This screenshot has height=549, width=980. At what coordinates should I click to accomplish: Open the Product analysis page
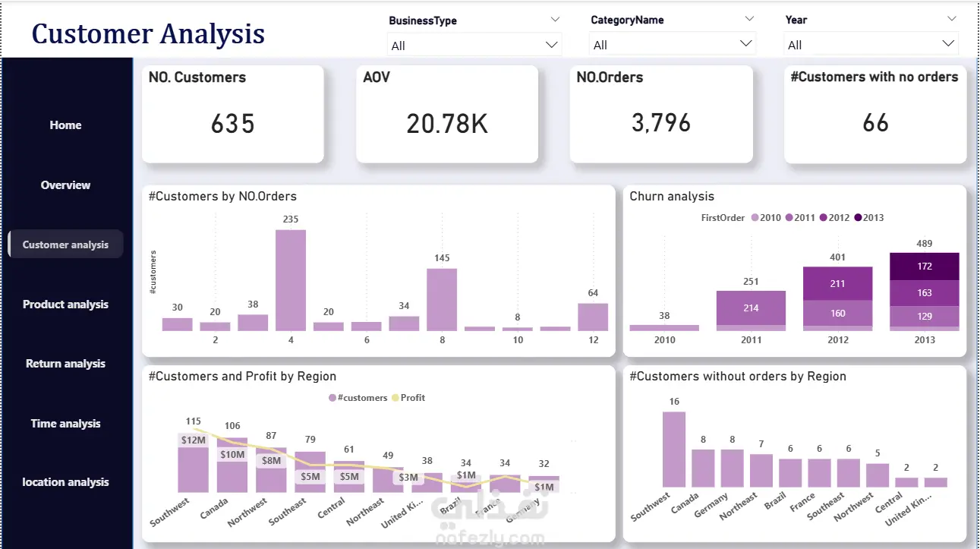[65, 304]
